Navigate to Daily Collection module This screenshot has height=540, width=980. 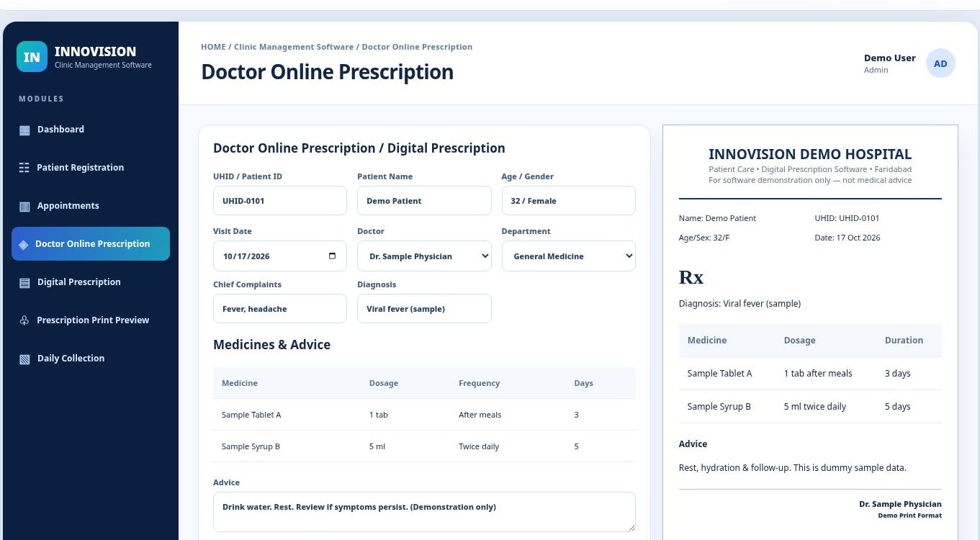[91, 359]
